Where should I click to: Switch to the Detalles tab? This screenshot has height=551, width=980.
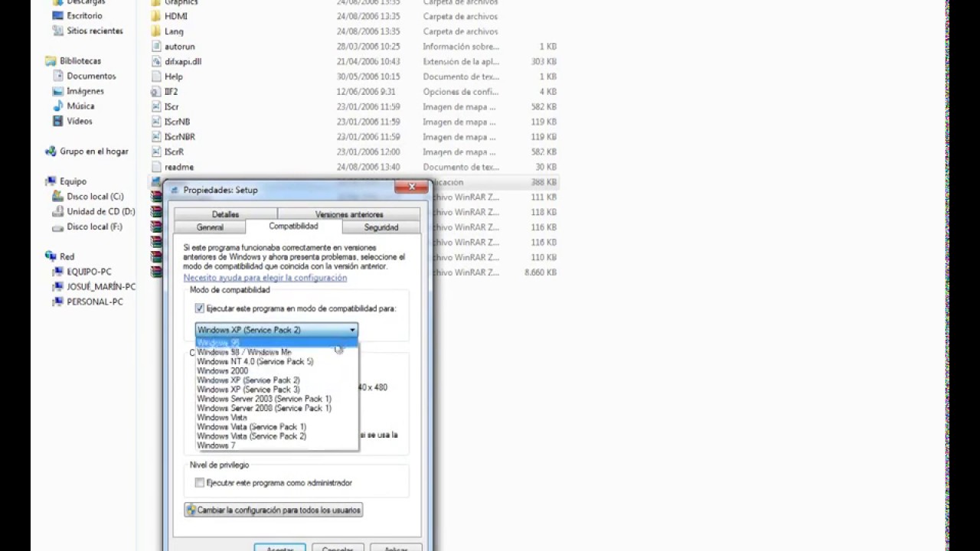point(225,214)
